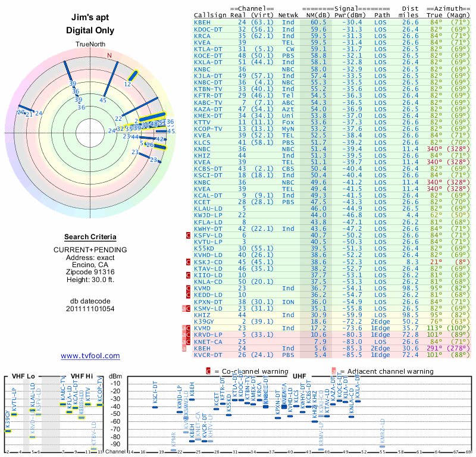Click the KPMR label in UHF chart
Screen dimensions: 476x457
(173, 439)
